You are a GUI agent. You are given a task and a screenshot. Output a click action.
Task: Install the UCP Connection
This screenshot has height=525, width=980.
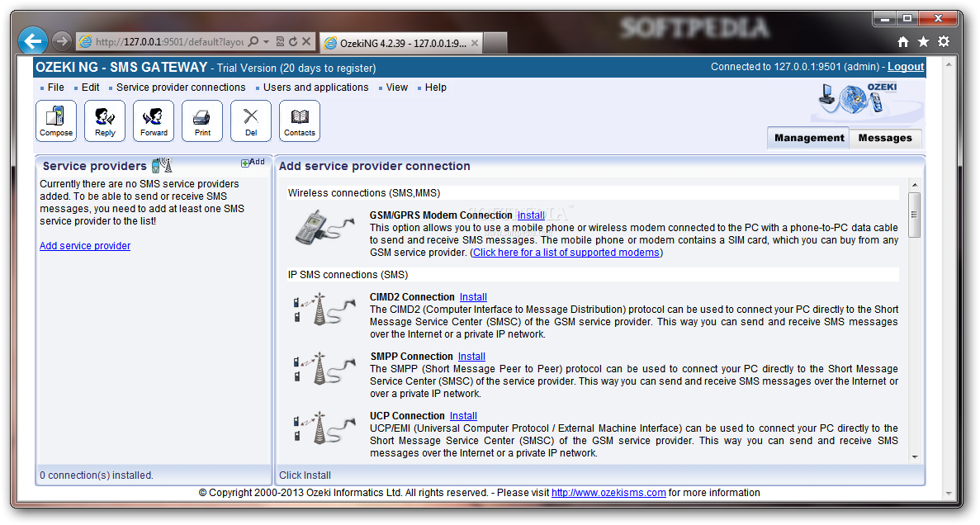pyautogui.click(x=463, y=416)
